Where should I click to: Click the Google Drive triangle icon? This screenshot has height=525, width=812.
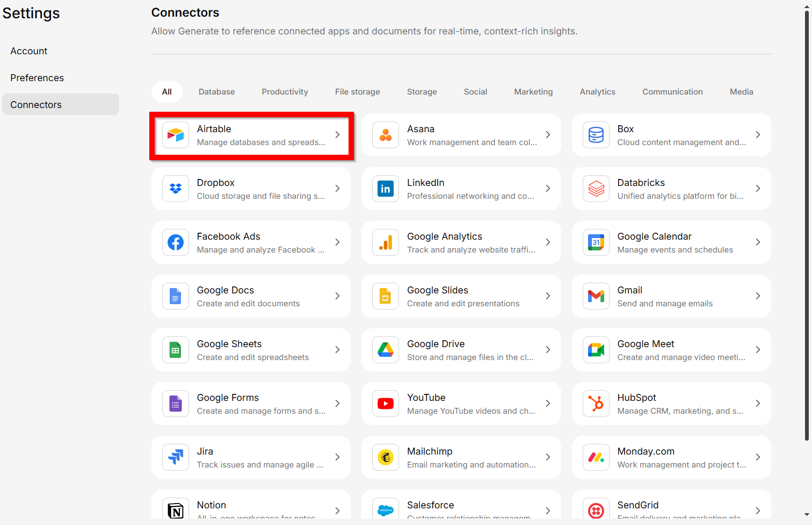pos(386,350)
